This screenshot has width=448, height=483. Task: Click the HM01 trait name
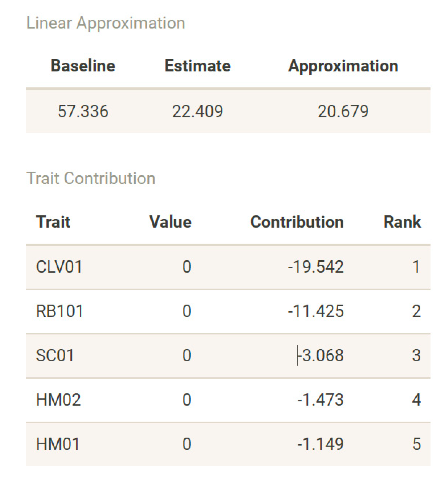click(58, 444)
